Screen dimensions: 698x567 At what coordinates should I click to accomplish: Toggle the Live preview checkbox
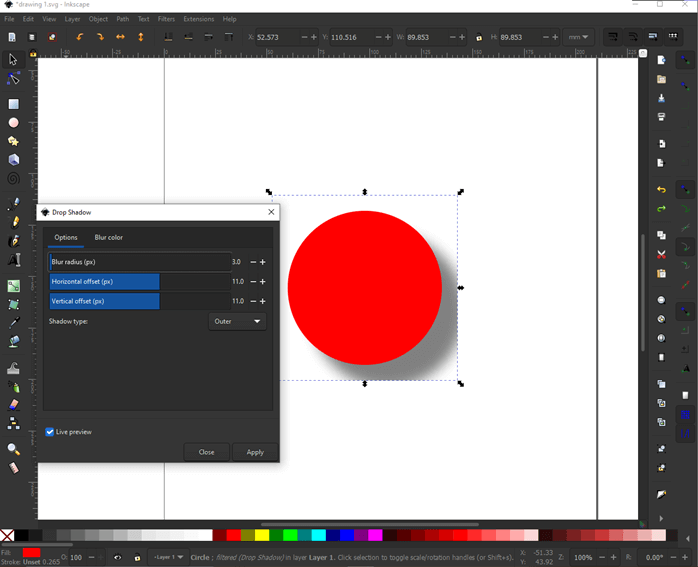[x=50, y=432]
